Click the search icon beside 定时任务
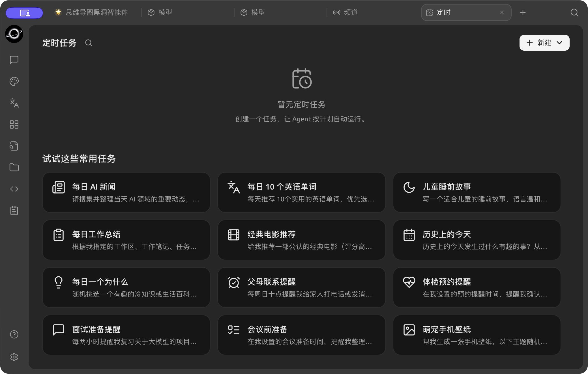 coord(89,43)
